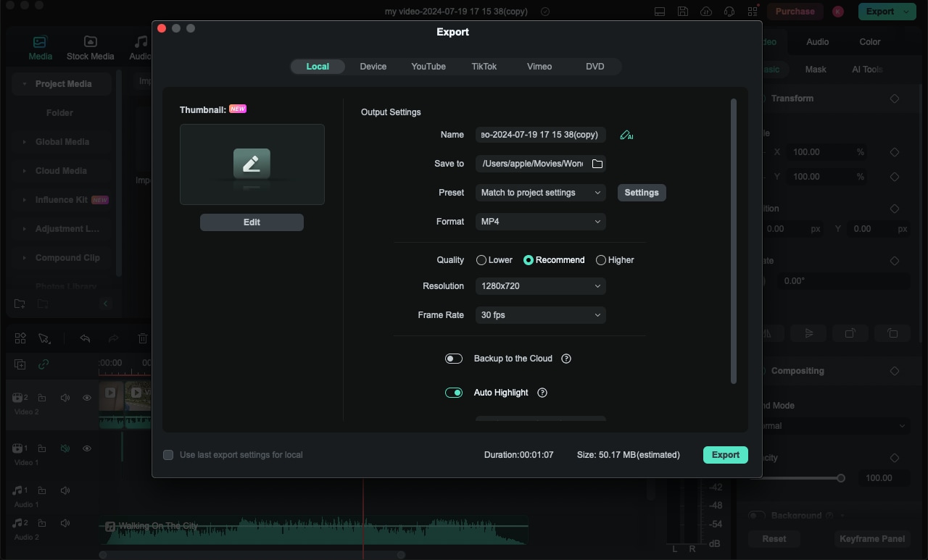Click the Export button in the dialog footer

pos(726,455)
